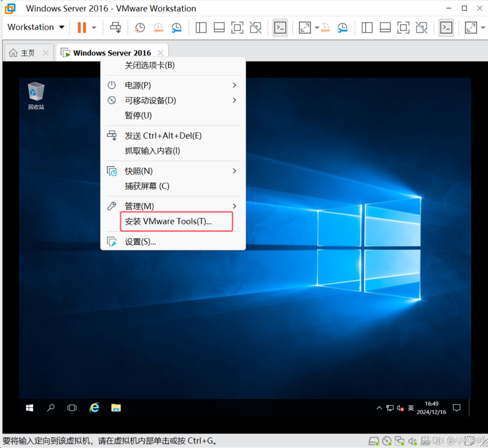Click the CD/DVD drive status bar icon

pos(387,441)
